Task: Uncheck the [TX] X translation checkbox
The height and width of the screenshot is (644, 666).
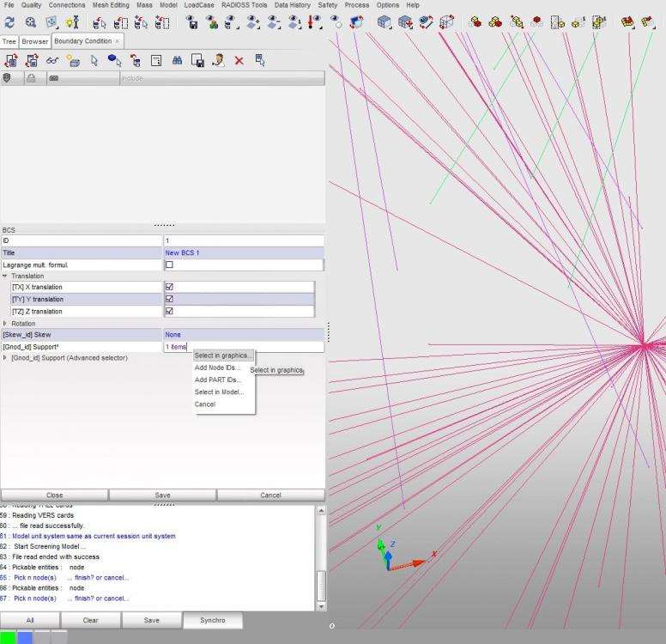Action: 169,287
